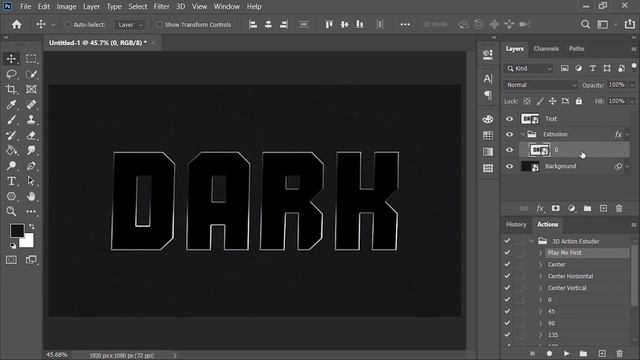Click the Text layer thumbnail
Screen dimensions: 640x360
click(530, 119)
